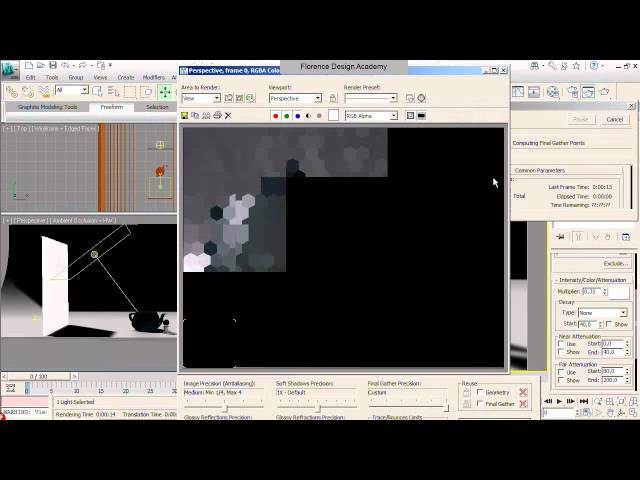Open the Views menu
This screenshot has height=480, width=640.
point(100,78)
